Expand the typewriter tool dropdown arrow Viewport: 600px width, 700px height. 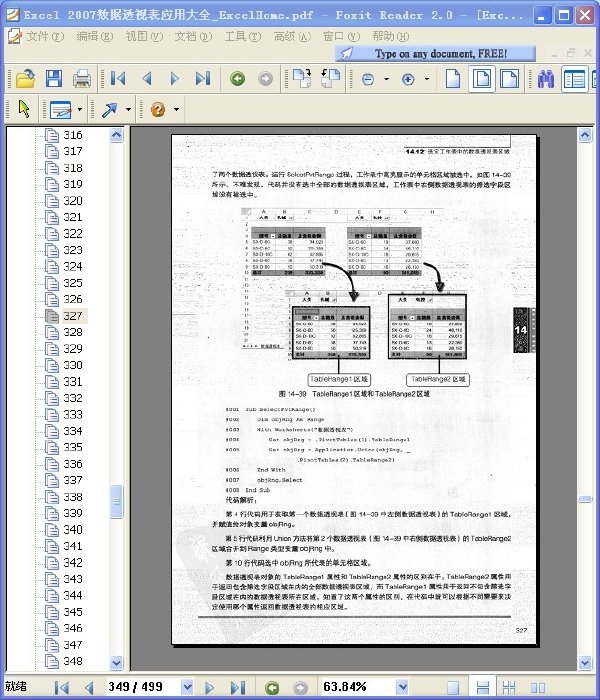pos(80,109)
